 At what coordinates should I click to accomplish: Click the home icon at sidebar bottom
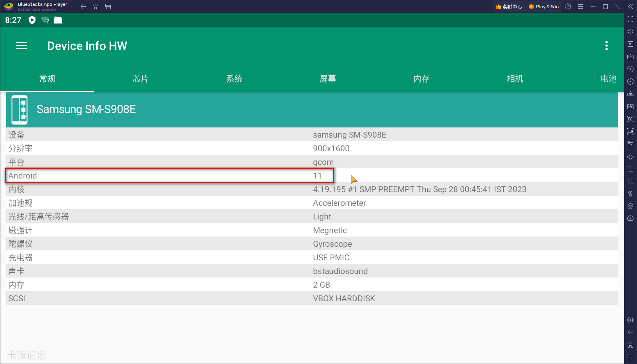pos(630,345)
